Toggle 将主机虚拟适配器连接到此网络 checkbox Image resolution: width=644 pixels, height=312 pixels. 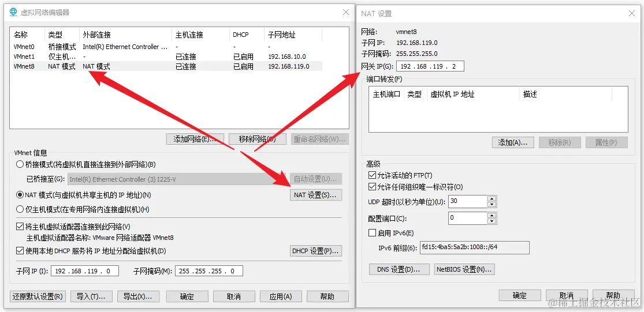click(20, 226)
